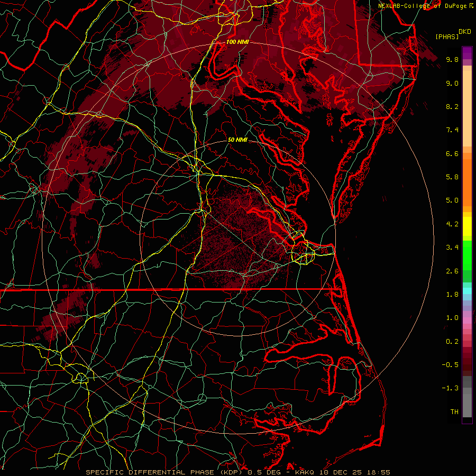Click the 1.8 value on the scale
The width and height of the screenshot is (476, 476).
(x=452, y=295)
